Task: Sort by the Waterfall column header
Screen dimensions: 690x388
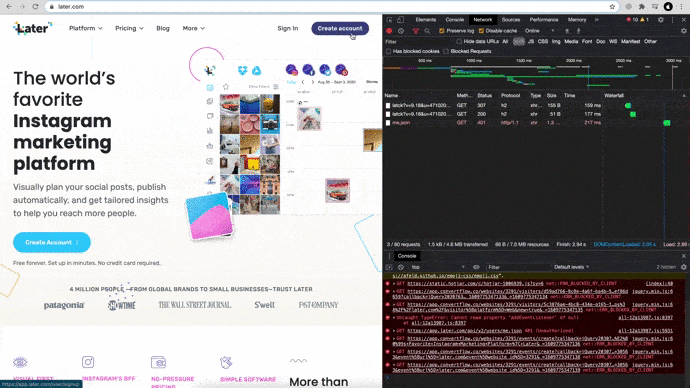Action: point(614,95)
